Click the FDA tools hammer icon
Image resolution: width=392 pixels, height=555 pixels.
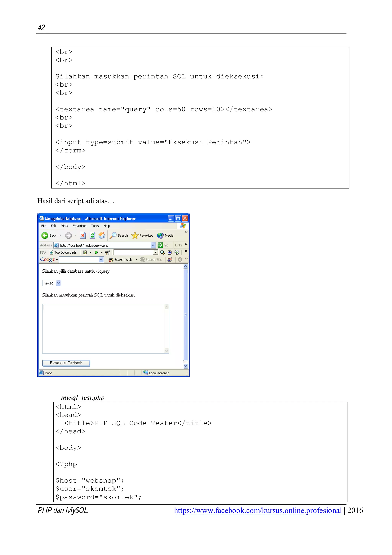(x=108, y=252)
